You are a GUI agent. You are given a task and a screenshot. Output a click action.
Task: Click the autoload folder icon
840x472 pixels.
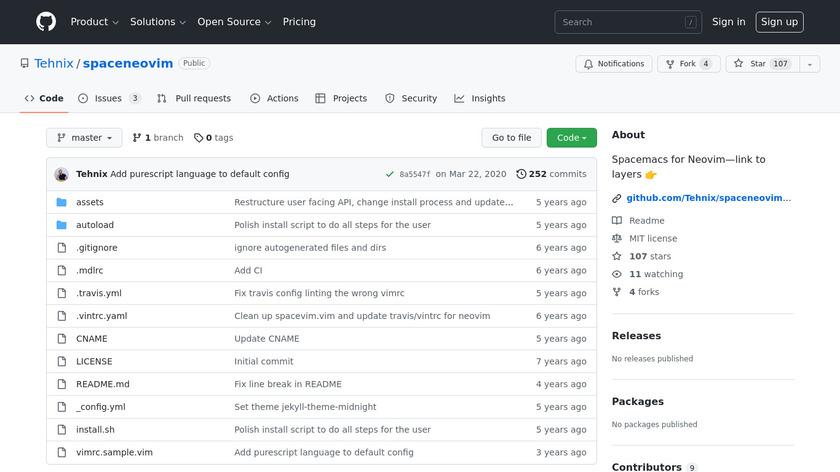(62, 225)
